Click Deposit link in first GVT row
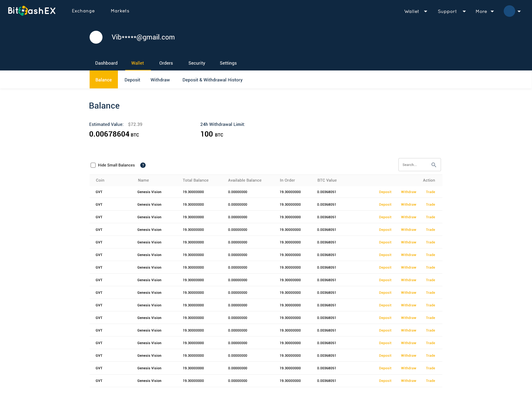Image resolution: width=532 pixels, height=414 pixels. [385, 192]
